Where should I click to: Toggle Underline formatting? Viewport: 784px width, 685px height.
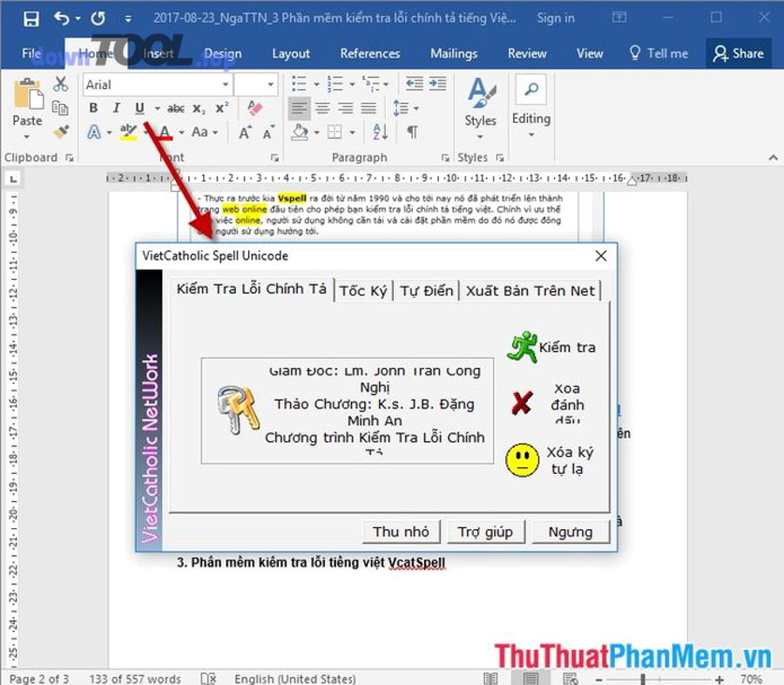point(139,108)
